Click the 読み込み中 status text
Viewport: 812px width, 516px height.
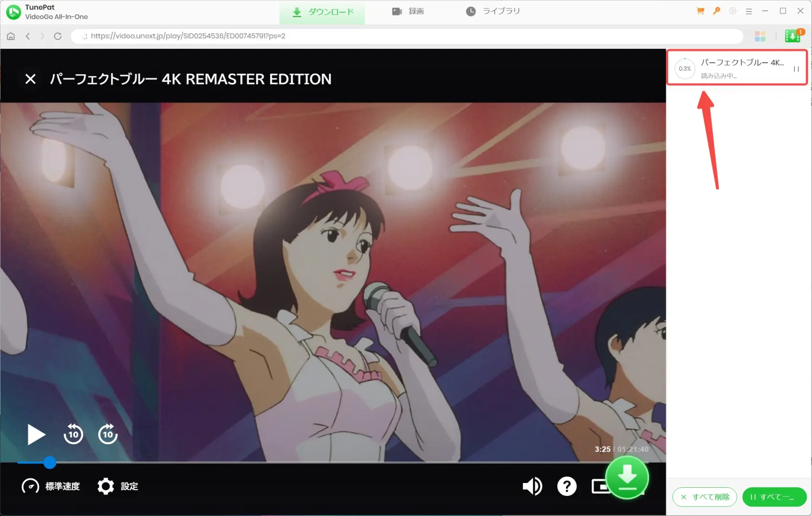pyautogui.click(x=719, y=75)
